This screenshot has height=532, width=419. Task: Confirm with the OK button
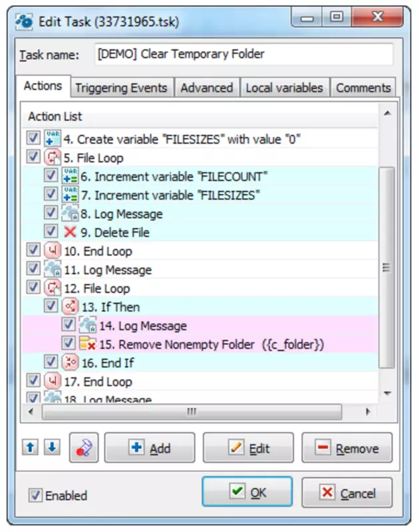pyautogui.click(x=247, y=491)
